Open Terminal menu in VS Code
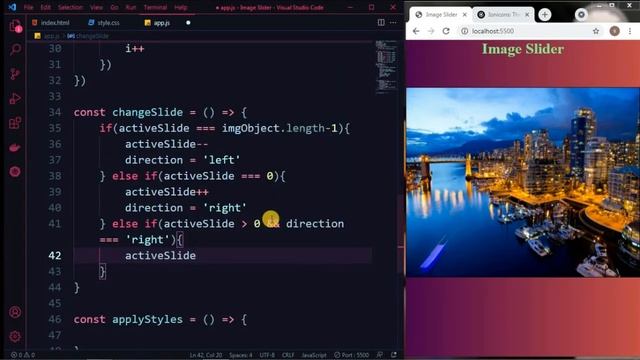 (x=155, y=7)
